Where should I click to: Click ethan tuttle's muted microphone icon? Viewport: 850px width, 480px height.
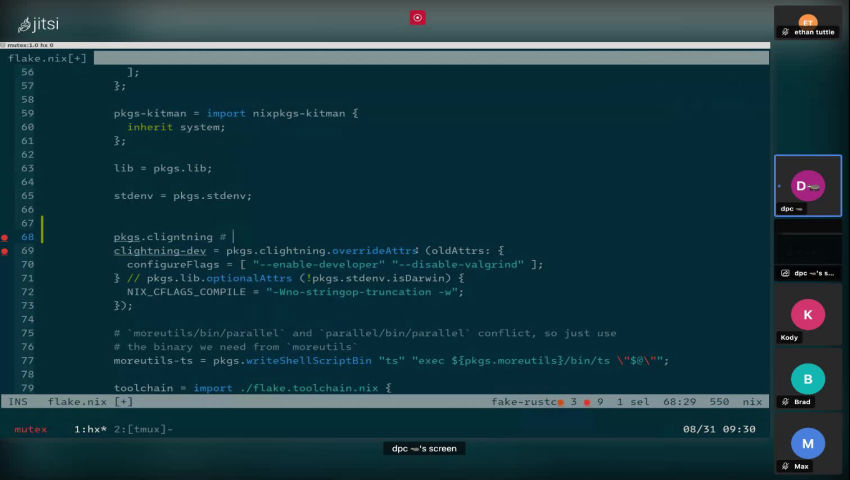click(x=786, y=32)
